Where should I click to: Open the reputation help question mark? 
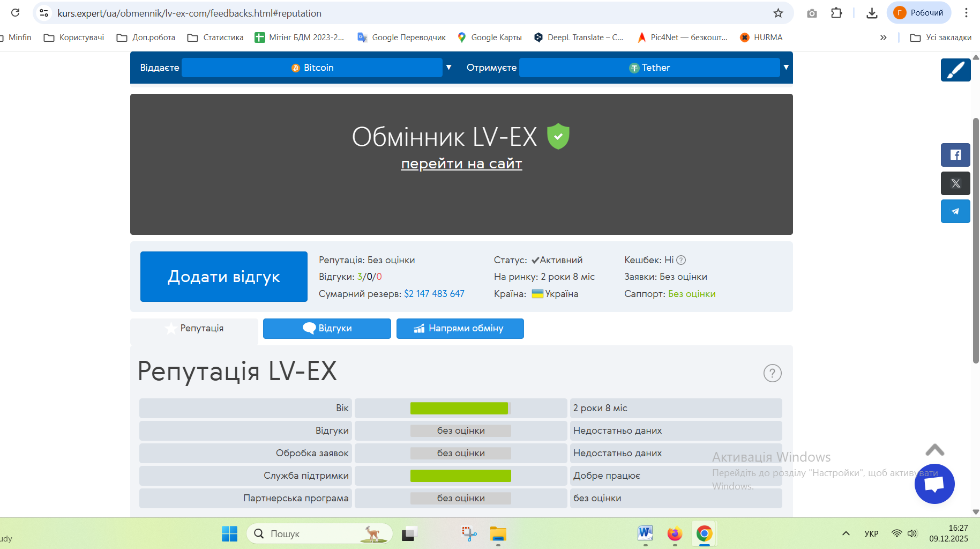[x=772, y=373]
